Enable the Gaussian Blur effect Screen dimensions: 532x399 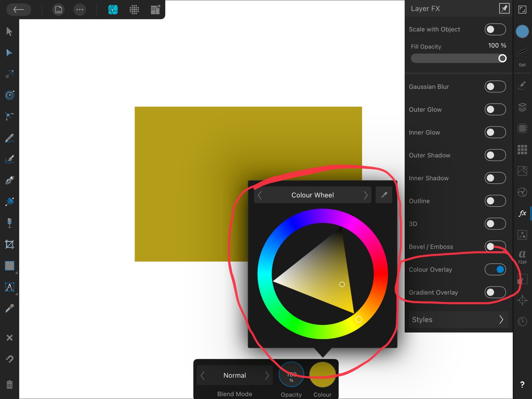coord(495,87)
